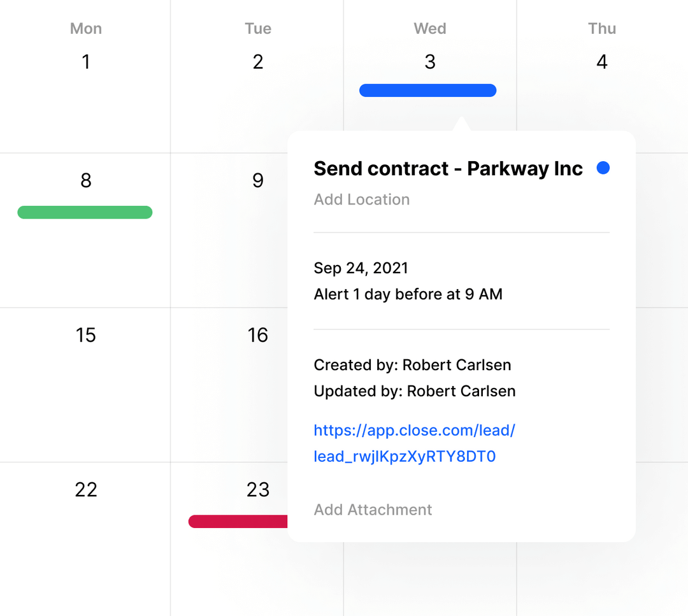Select the red event bar on Tuesday 23
688x616 pixels.
tap(238, 522)
